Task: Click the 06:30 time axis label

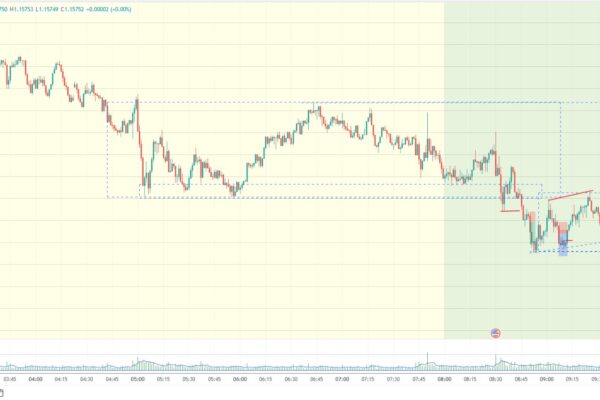Action: 291,379
